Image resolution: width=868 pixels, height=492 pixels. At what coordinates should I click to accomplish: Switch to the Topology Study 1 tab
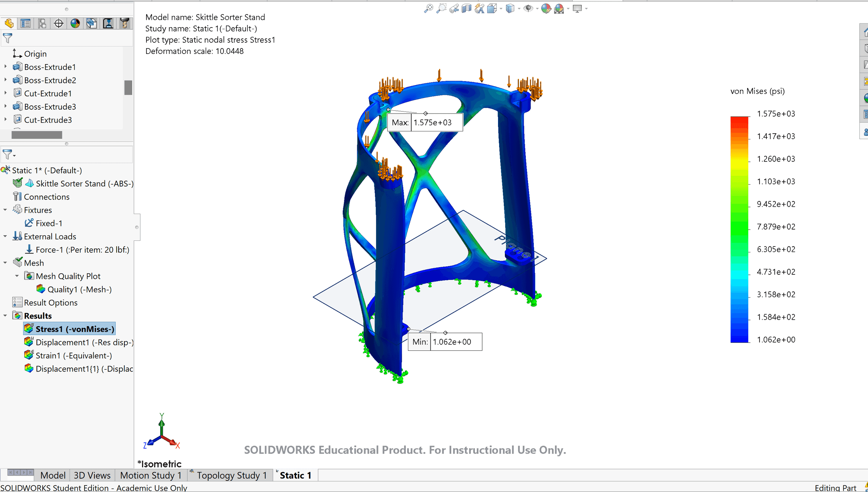(231, 475)
